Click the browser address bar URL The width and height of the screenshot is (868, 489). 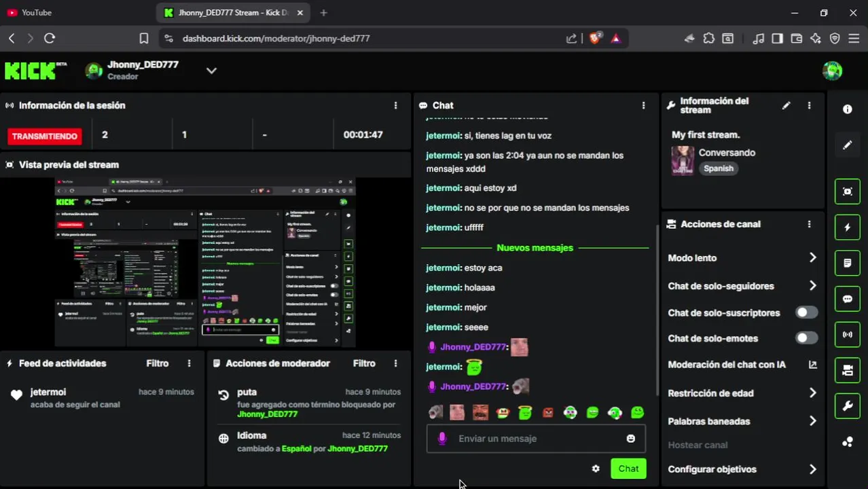[x=276, y=39]
